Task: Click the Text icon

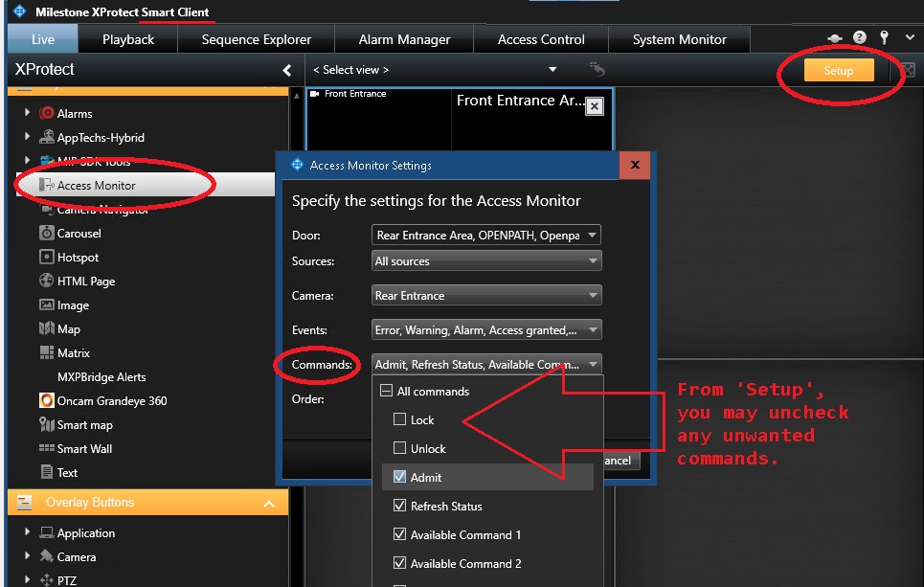Action: [x=46, y=472]
